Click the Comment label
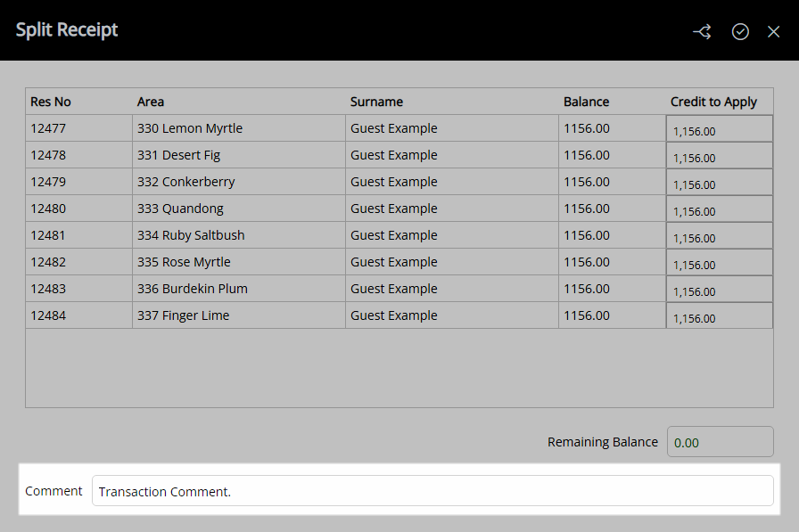The height and width of the screenshot is (532, 799). tap(54, 491)
